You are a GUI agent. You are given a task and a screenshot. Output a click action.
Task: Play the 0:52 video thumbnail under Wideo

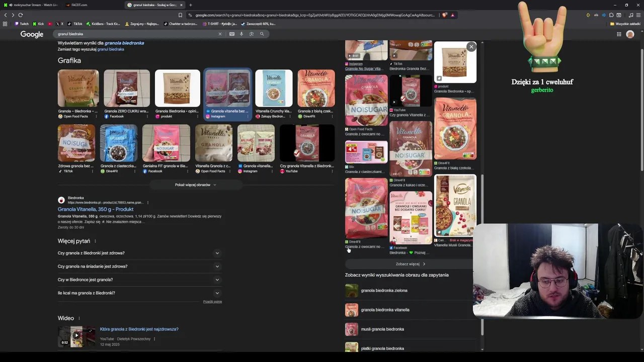(x=76, y=337)
